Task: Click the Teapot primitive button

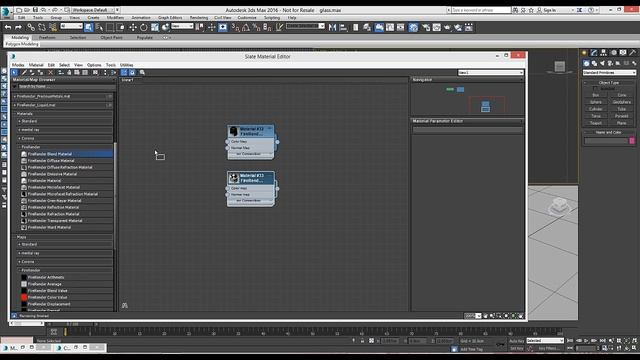Action: [x=596, y=123]
